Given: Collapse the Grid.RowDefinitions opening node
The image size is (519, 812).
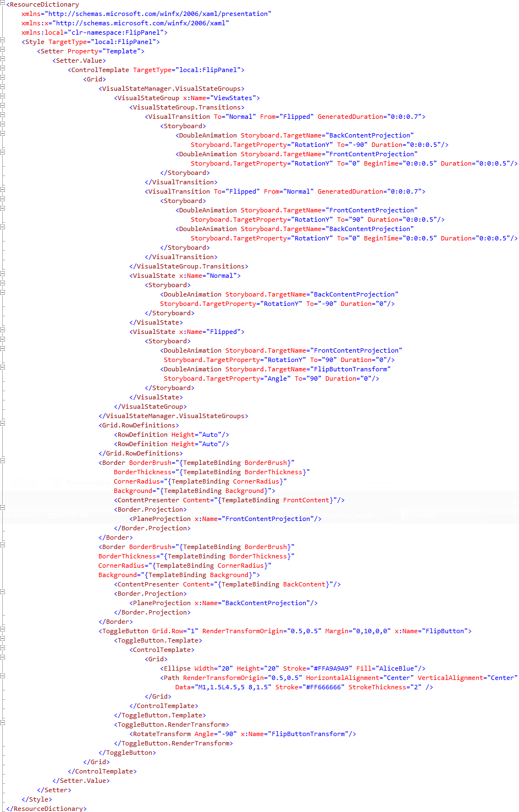Looking at the screenshot, I should coord(3,424).
